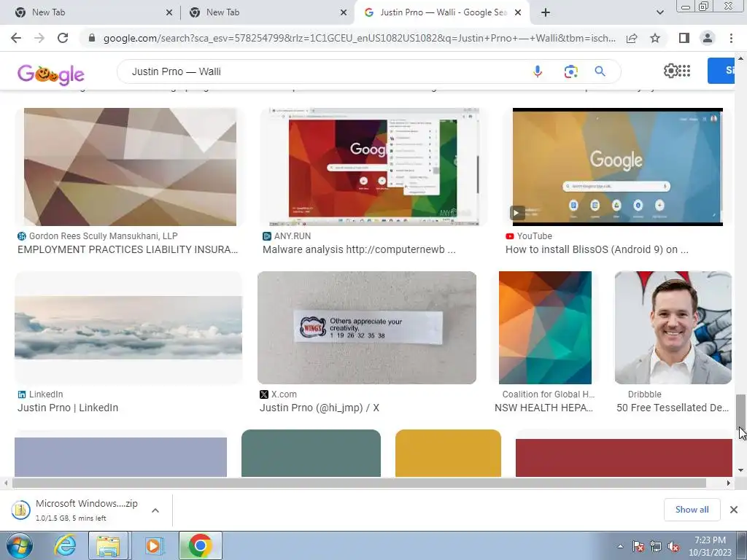Open a new tab with plus button
The image size is (747, 560).
[x=546, y=12]
